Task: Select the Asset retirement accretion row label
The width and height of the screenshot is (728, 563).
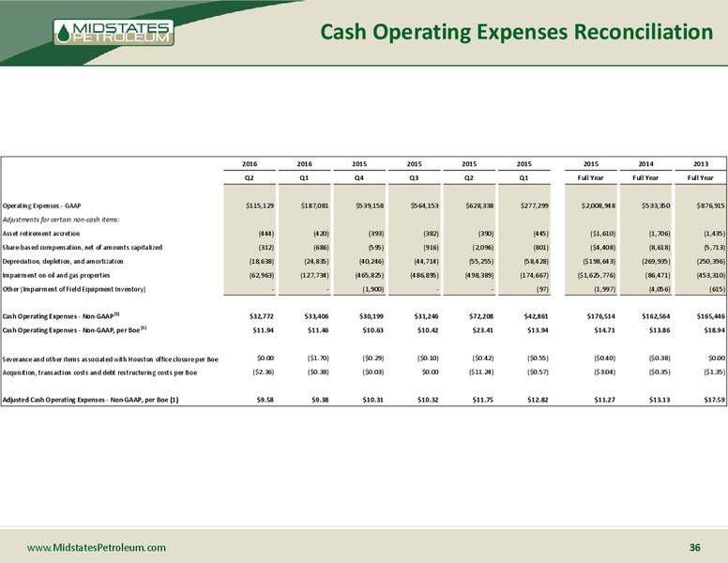Action: coord(41,234)
